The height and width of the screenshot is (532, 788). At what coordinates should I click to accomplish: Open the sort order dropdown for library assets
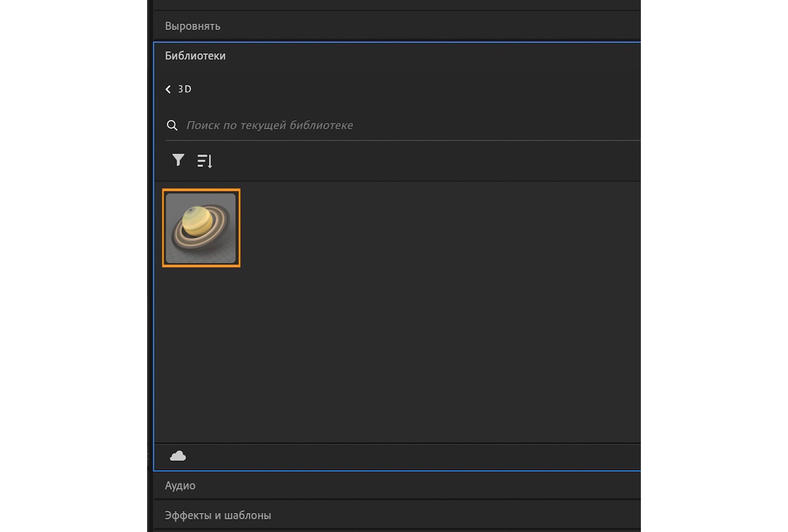tap(204, 160)
